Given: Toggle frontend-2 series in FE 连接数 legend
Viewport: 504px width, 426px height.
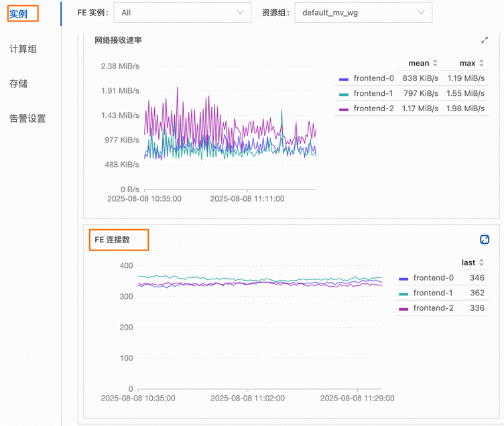Looking at the screenshot, I should [433, 307].
